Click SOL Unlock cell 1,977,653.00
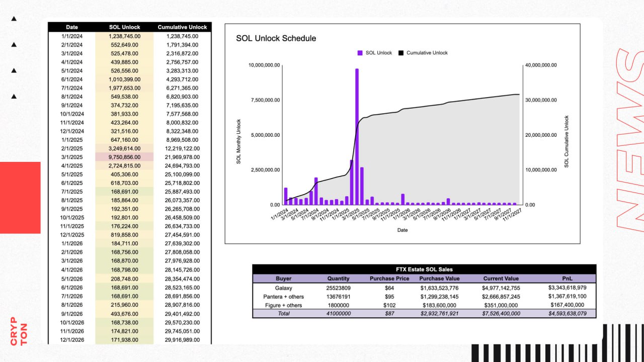644x362 pixels. point(124,88)
